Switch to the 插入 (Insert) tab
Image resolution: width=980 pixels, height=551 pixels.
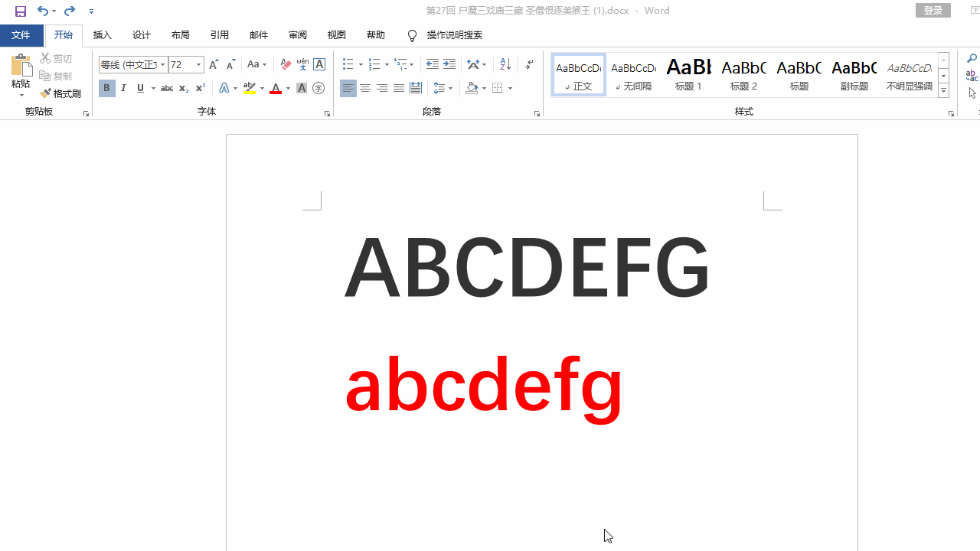tap(103, 35)
